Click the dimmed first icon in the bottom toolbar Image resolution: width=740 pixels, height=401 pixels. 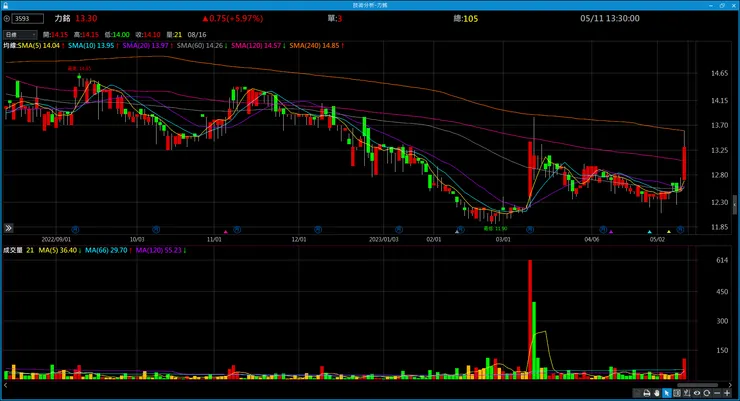(x=637, y=393)
